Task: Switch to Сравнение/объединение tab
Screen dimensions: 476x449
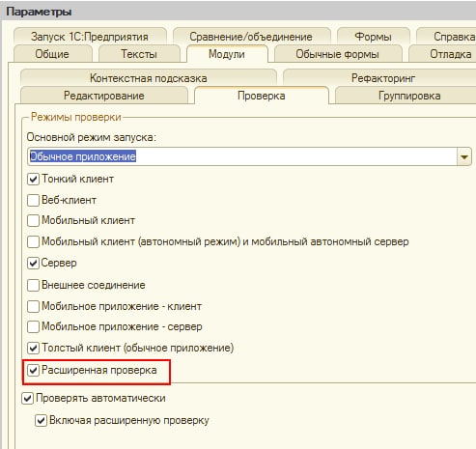Action: [x=251, y=37]
